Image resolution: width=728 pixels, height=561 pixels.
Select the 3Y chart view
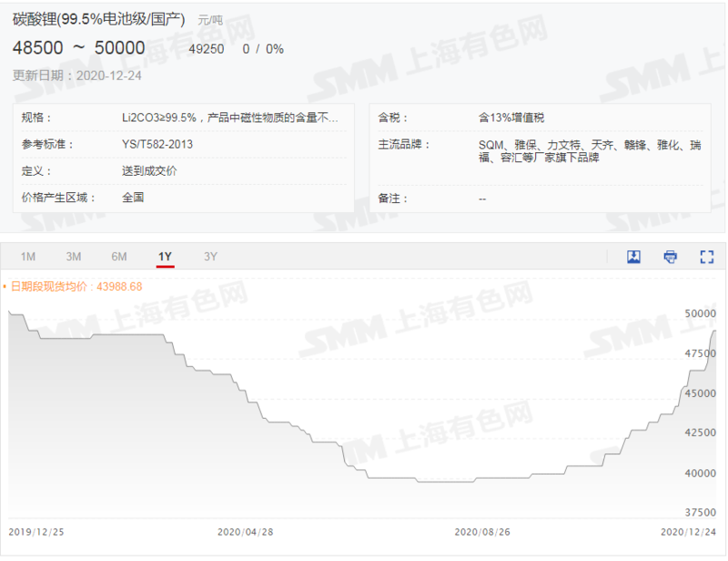pyautogui.click(x=210, y=257)
